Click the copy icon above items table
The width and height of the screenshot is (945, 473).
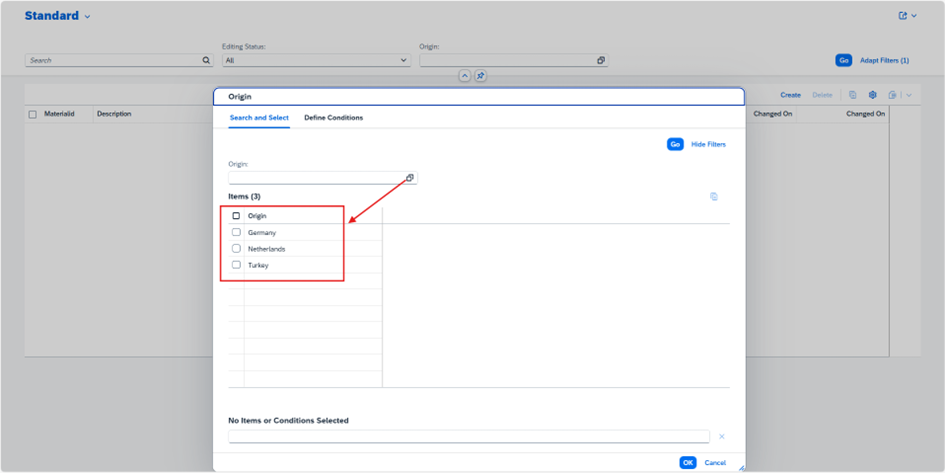713,197
